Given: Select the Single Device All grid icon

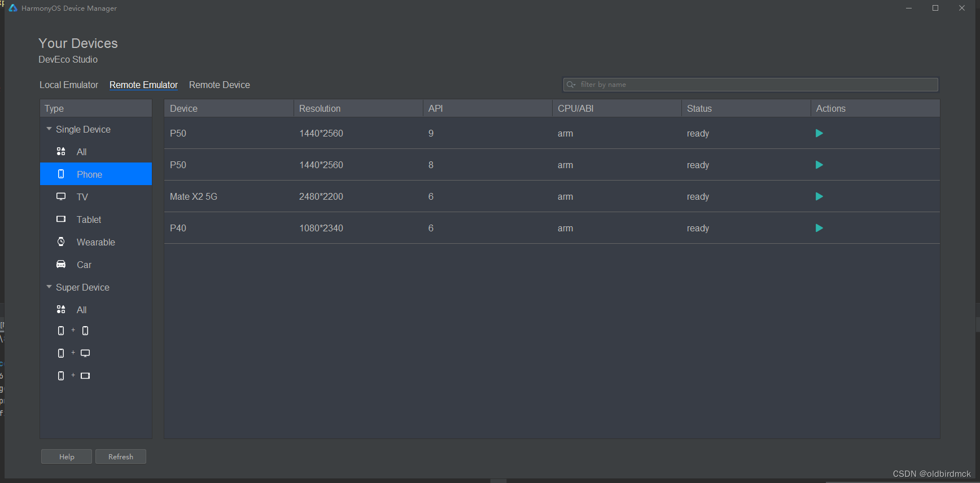Looking at the screenshot, I should [x=61, y=152].
